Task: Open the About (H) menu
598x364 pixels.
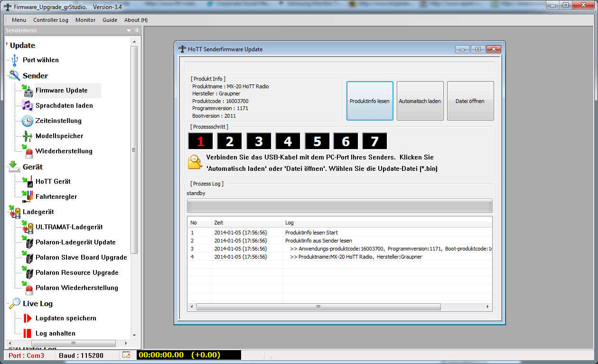Action: (136, 20)
